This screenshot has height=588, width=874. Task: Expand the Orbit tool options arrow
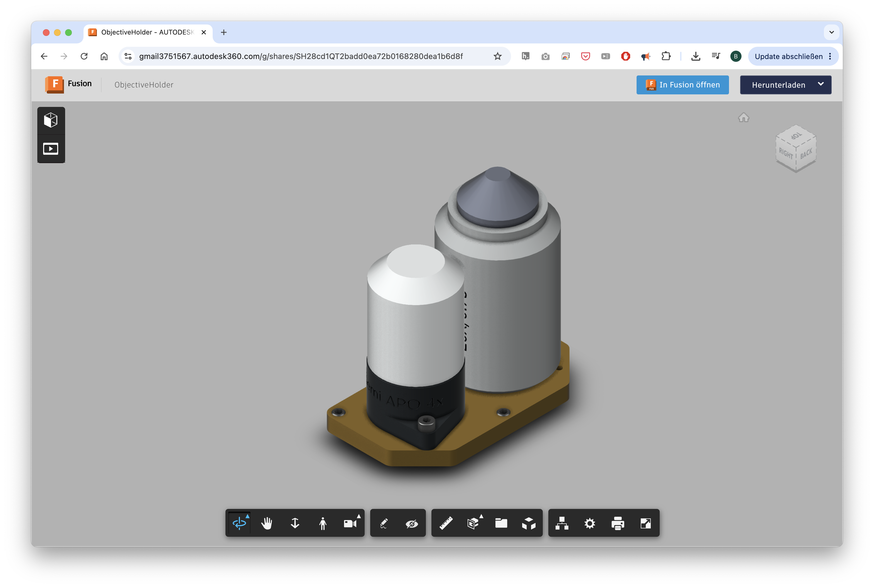pos(247,516)
